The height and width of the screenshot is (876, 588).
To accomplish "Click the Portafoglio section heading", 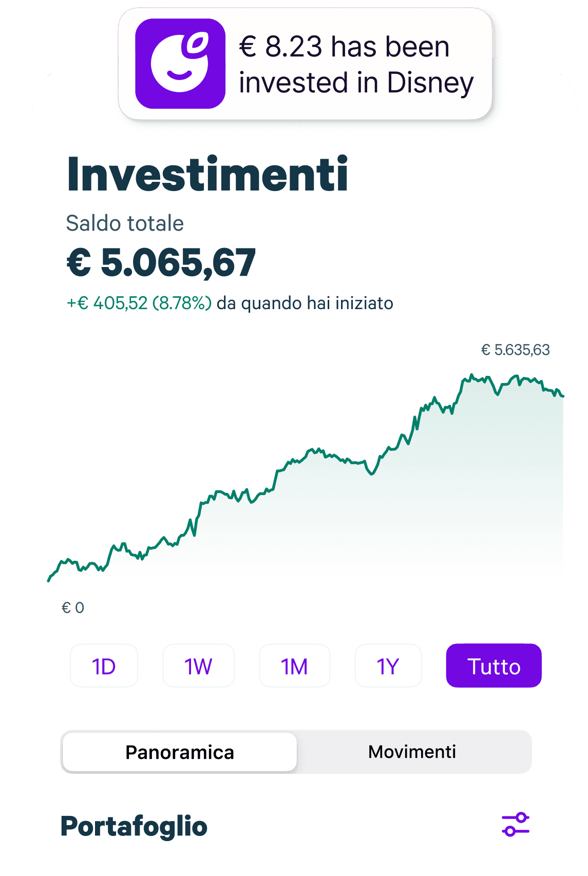I will pyautogui.click(x=134, y=826).
